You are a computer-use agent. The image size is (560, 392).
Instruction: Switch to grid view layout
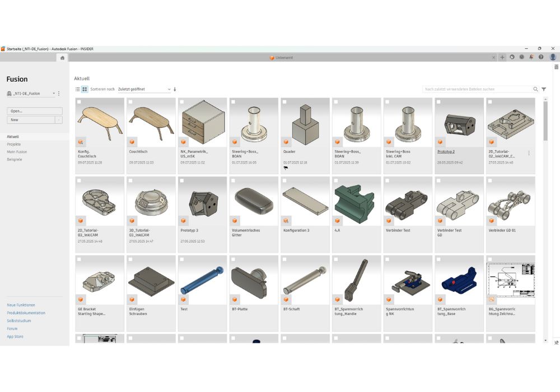click(85, 89)
